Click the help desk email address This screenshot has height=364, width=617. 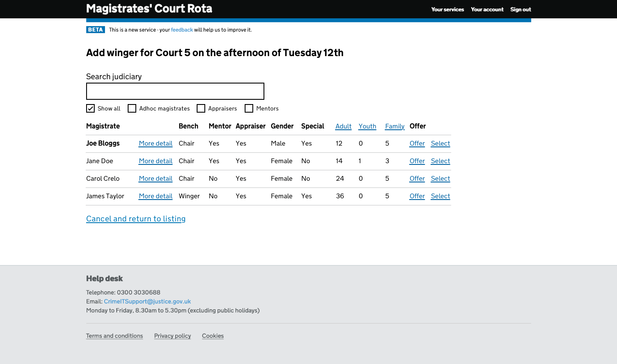click(147, 301)
